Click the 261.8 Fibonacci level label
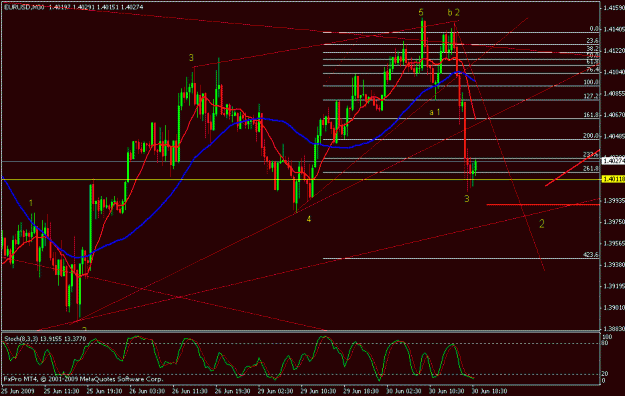625x396 pixels. (591, 169)
